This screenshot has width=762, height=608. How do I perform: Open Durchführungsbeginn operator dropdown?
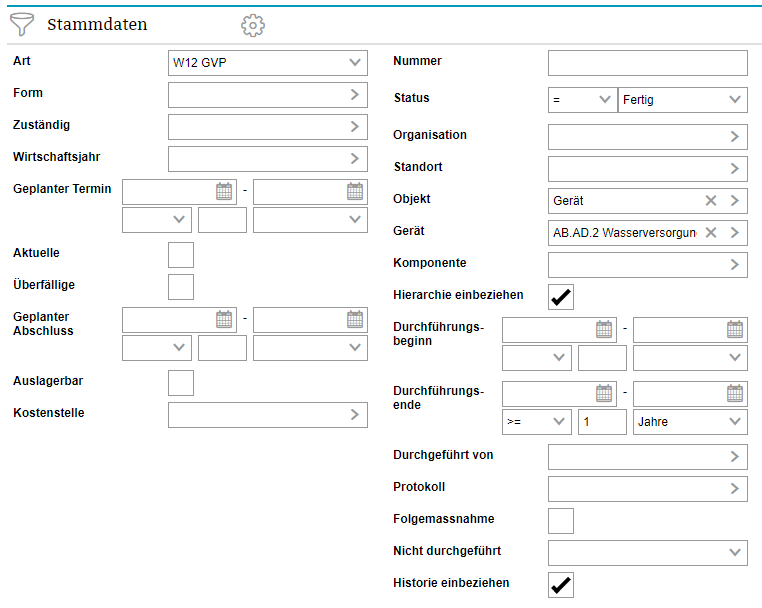537,358
